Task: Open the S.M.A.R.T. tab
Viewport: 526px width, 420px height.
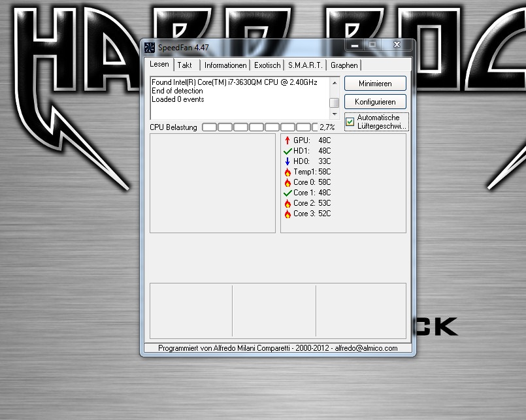Action: [305, 65]
